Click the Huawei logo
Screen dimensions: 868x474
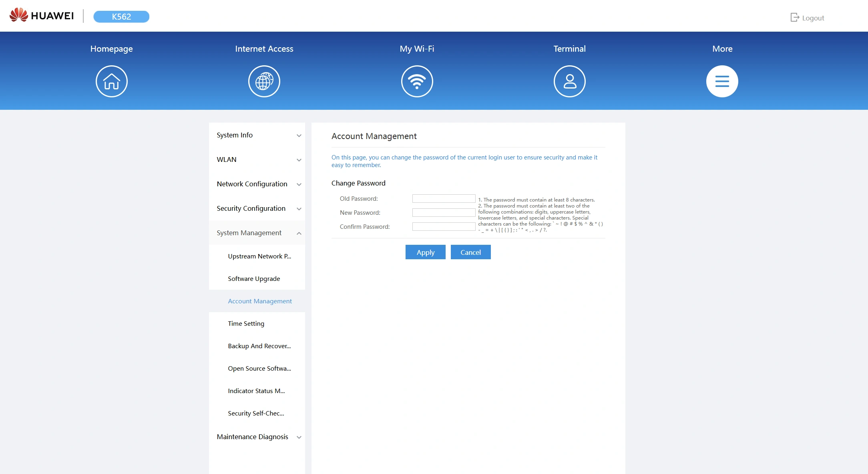pyautogui.click(x=42, y=16)
